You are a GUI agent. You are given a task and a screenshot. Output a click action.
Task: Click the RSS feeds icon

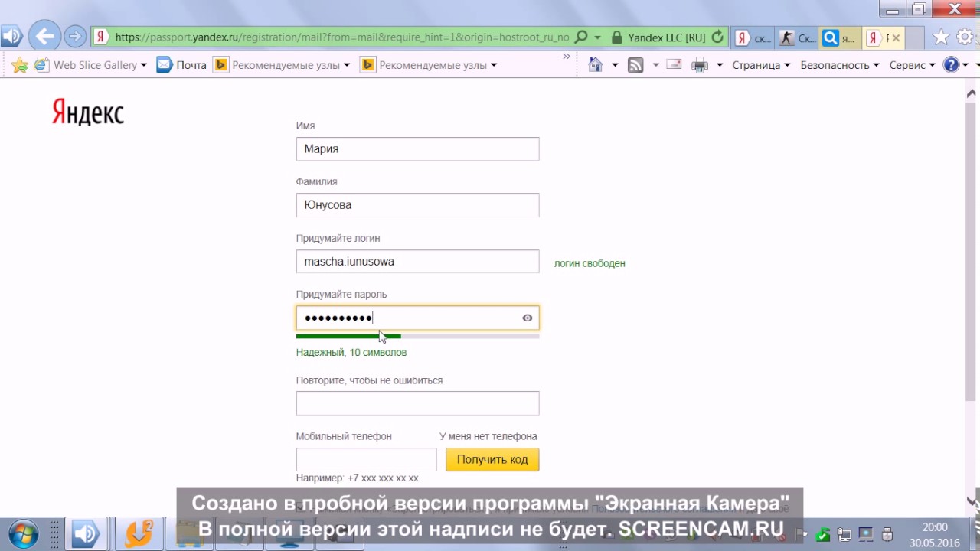click(x=635, y=65)
